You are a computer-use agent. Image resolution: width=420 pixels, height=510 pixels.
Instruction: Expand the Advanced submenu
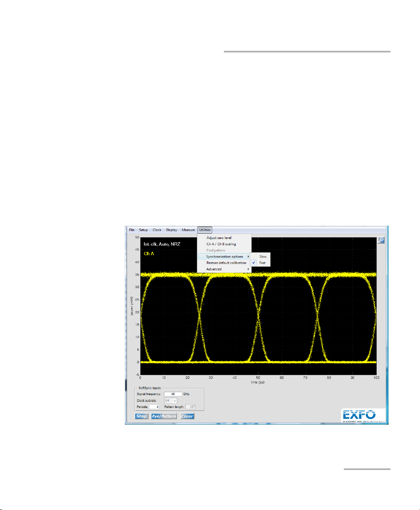224,269
